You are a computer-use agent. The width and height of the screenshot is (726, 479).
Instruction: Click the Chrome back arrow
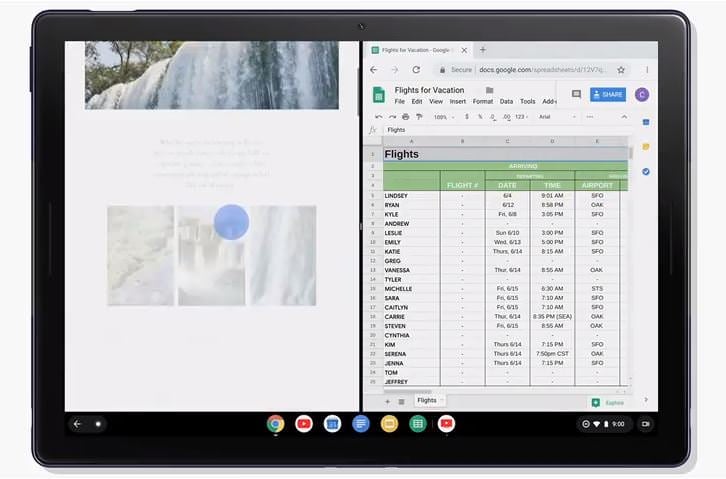click(x=374, y=70)
